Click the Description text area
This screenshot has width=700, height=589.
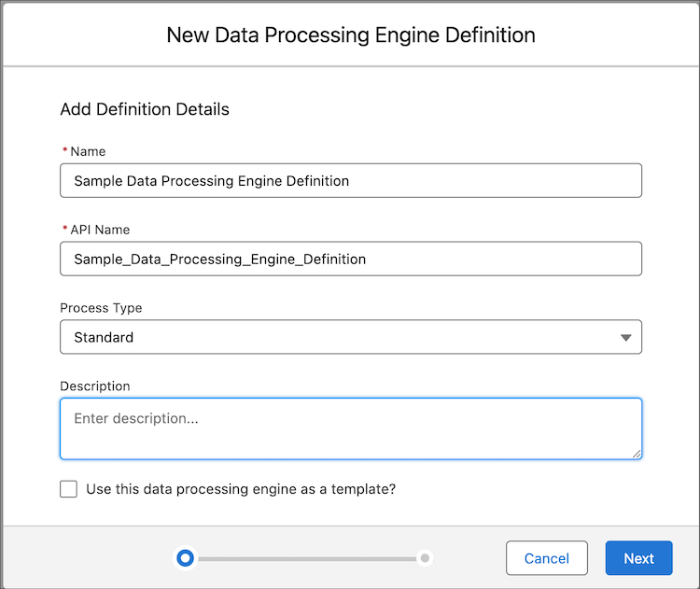pyautogui.click(x=351, y=428)
